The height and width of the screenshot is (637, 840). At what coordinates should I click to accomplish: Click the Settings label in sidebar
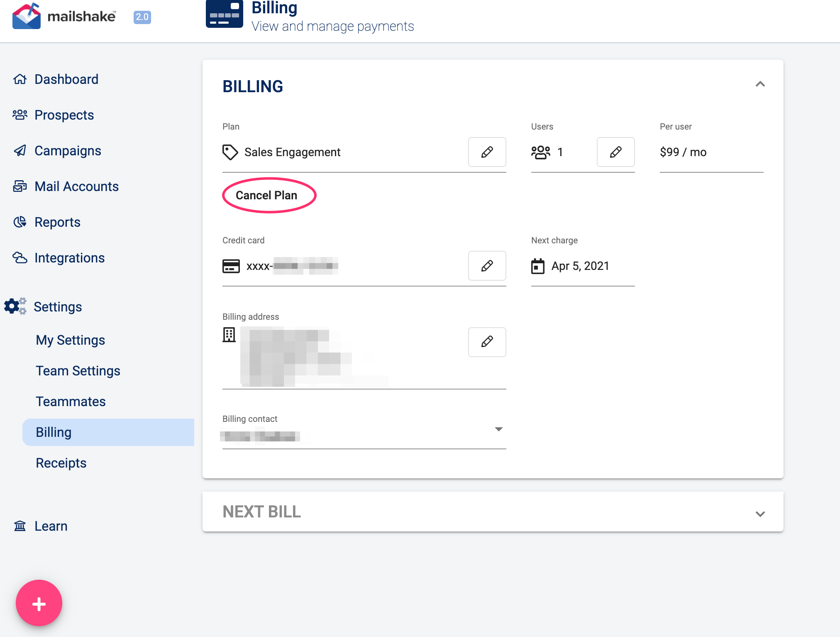(x=58, y=306)
